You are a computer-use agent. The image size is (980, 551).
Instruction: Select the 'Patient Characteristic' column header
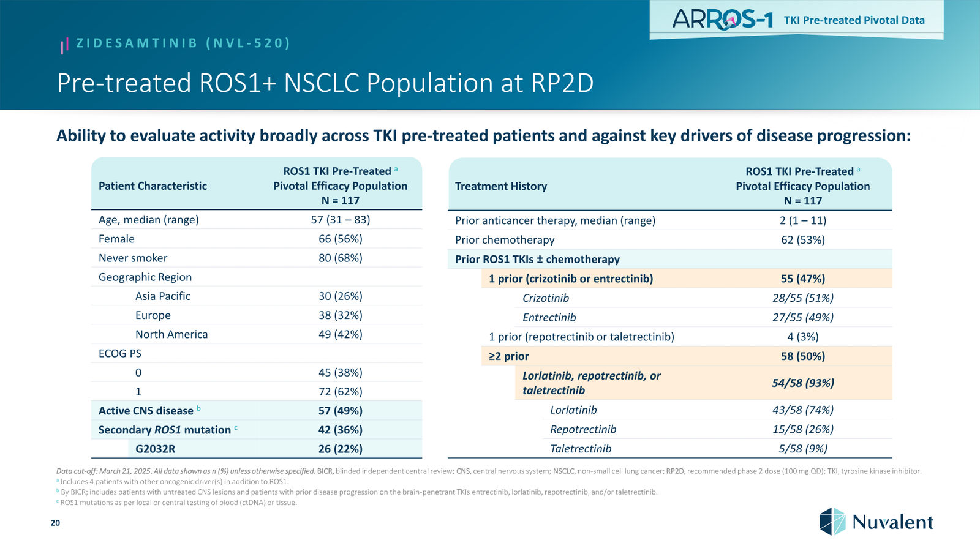(153, 186)
